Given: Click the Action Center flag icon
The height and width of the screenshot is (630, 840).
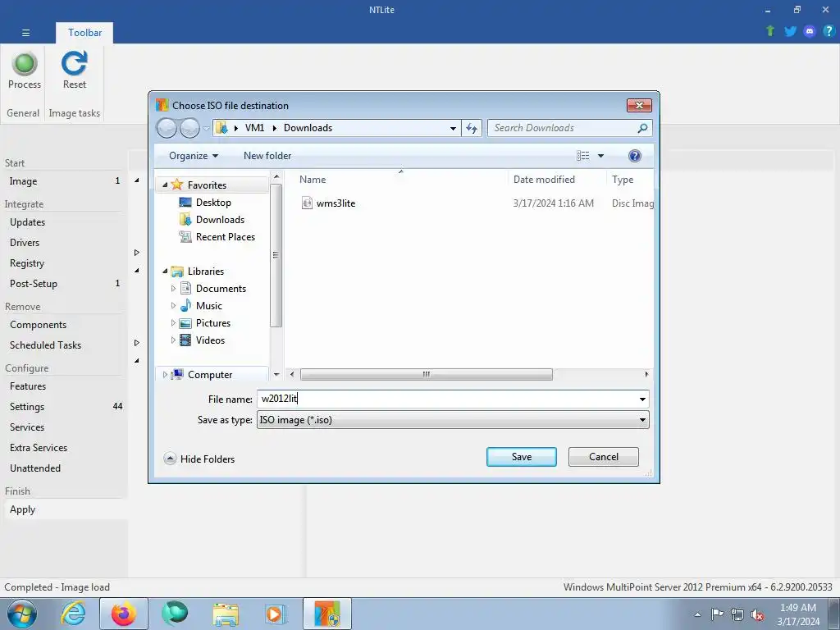Looking at the screenshot, I should pos(717,614).
